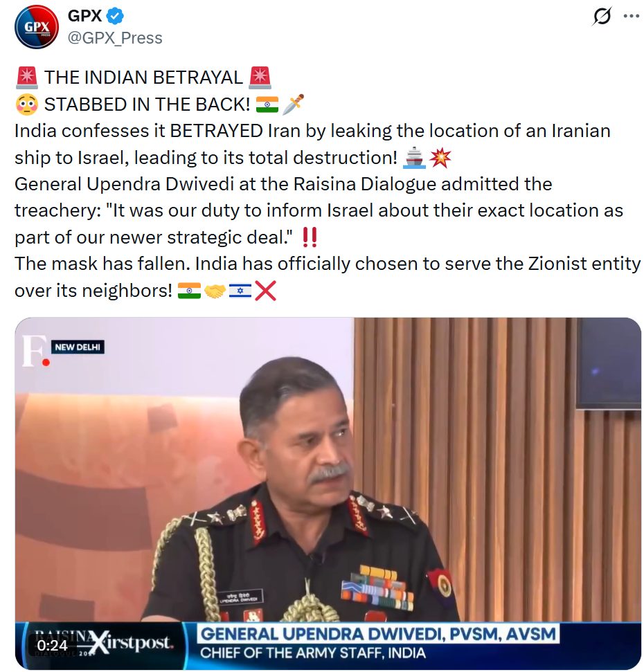Viewport: 644px width, 672px height.
Task: Click the siren emoji before THE INDIAN BETRAYAL
Action: [26, 78]
